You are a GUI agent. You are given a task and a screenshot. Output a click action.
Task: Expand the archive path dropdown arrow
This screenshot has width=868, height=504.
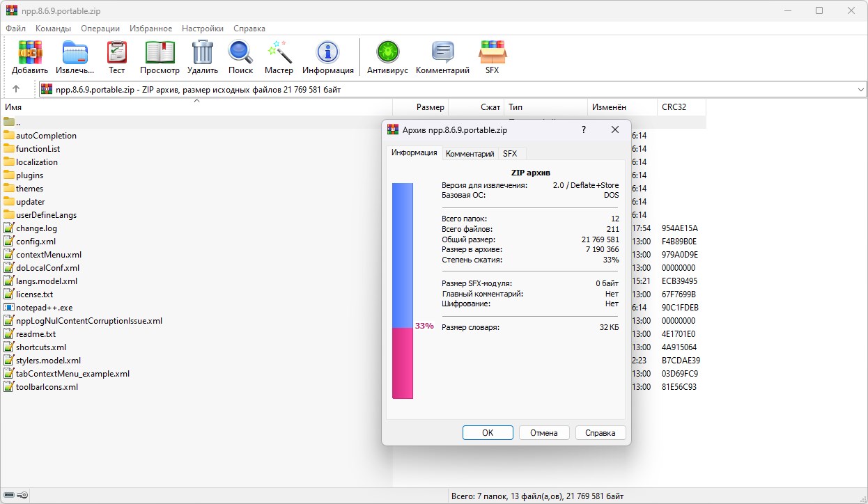point(860,89)
